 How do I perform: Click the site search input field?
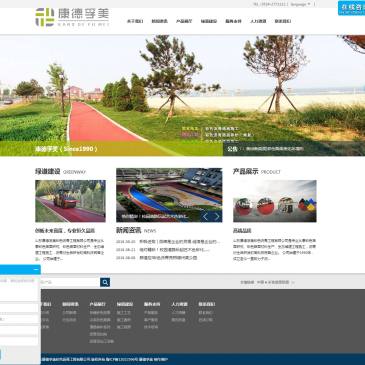[70, 282]
